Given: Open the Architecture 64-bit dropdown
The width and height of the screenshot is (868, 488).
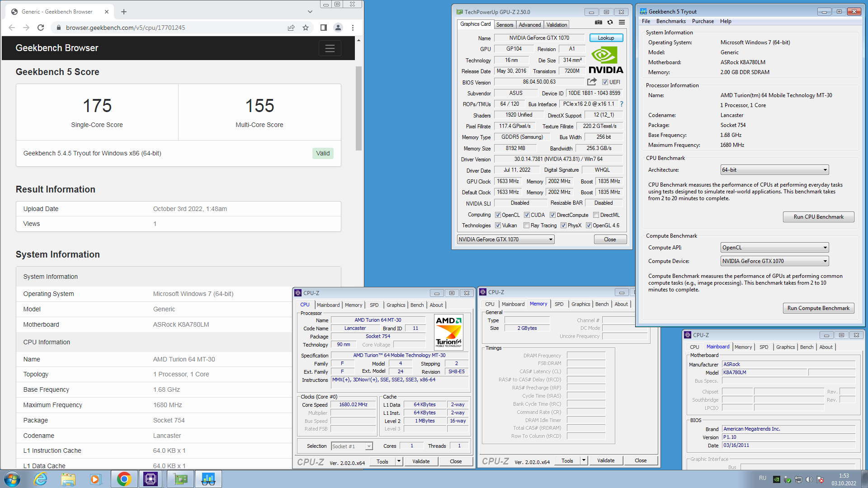Looking at the screenshot, I should [774, 170].
